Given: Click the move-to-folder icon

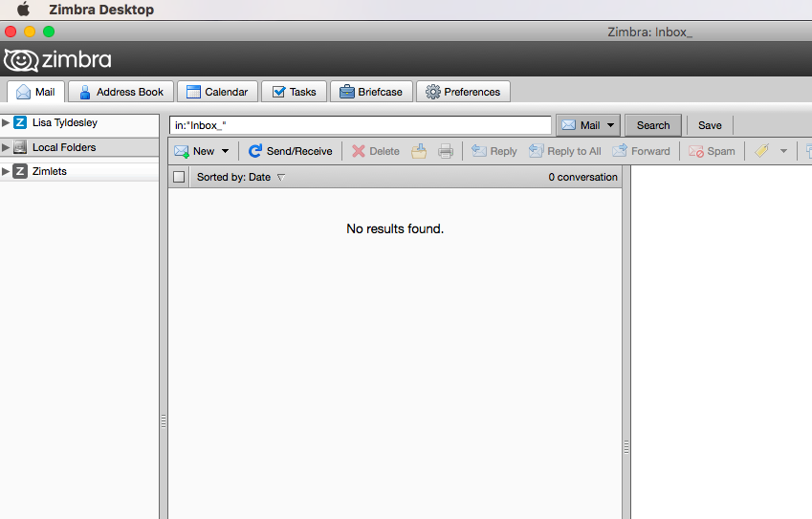Looking at the screenshot, I should tap(419, 151).
